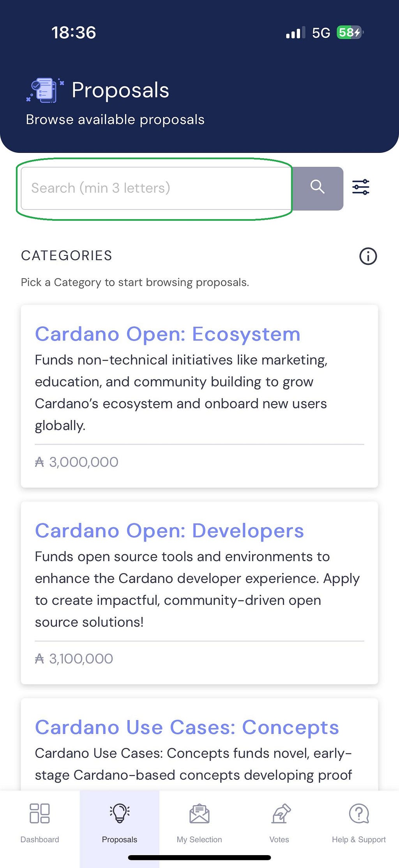Switch to the Dashboard tab label
The width and height of the screenshot is (399, 868).
tap(40, 839)
